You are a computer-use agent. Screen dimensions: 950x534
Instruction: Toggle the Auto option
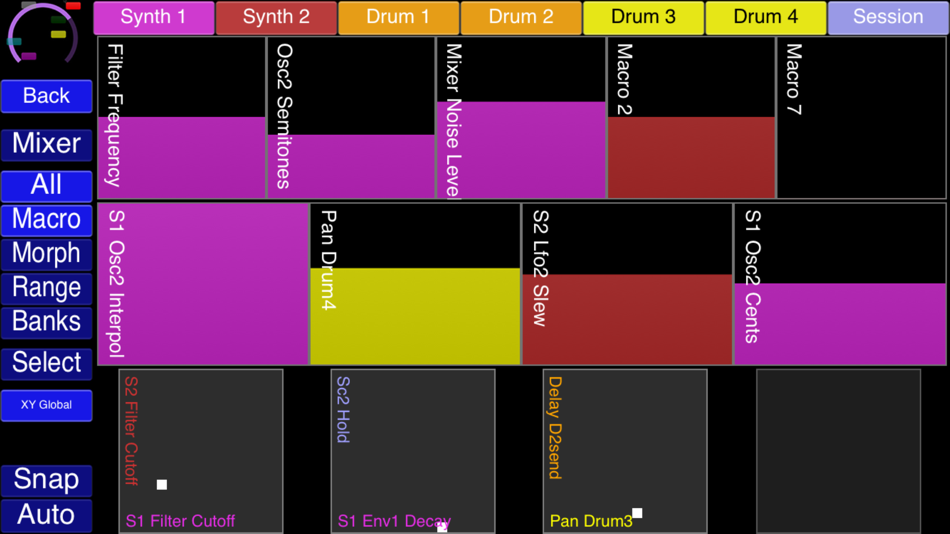coord(47,515)
